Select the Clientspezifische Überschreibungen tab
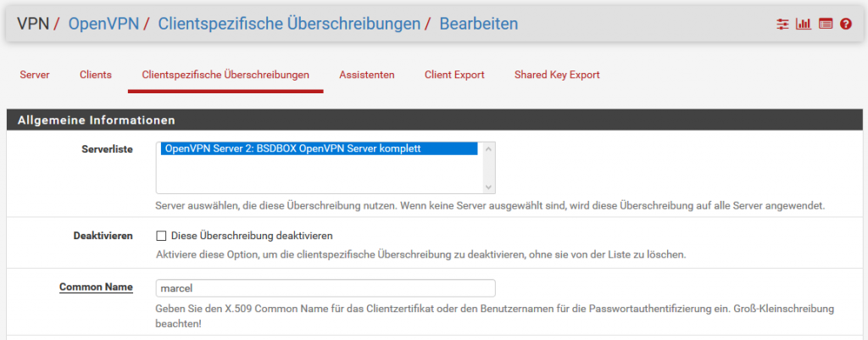The width and height of the screenshot is (868, 340). (225, 75)
